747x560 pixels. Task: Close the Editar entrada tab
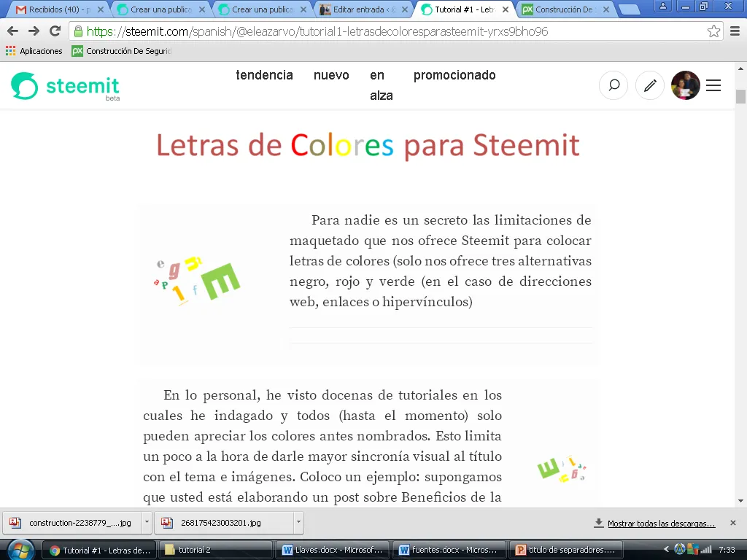click(x=404, y=9)
